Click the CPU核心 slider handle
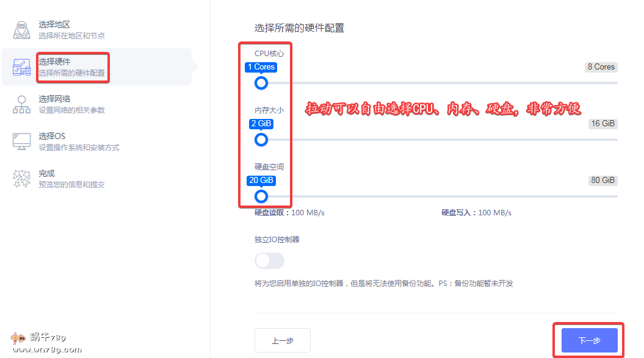 (x=261, y=83)
